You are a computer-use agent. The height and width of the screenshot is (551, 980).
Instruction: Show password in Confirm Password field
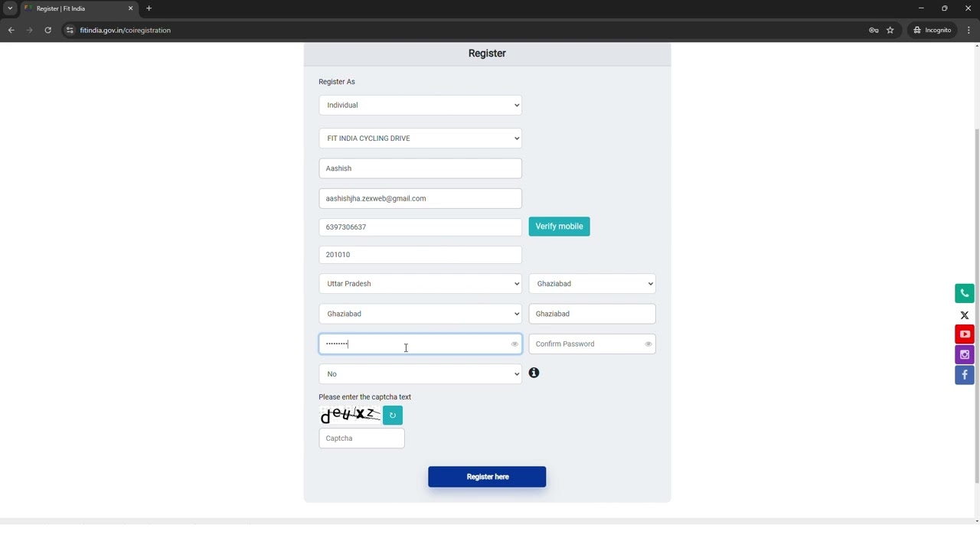(648, 344)
